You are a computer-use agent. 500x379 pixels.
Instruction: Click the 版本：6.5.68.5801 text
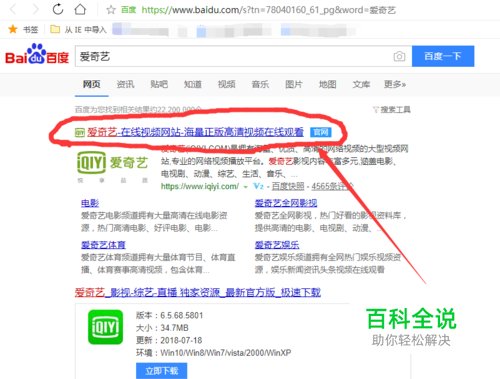pos(169,315)
